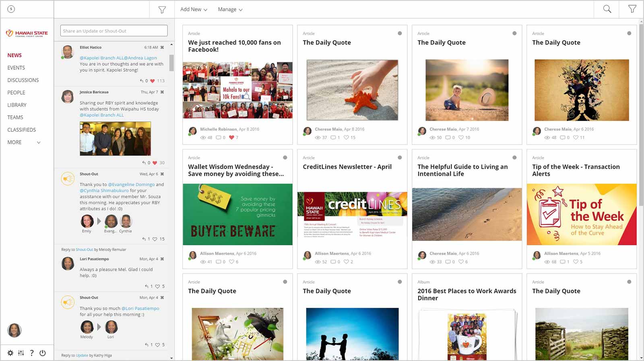
Task: Open the search magnifier icon
Action: point(607,9)
